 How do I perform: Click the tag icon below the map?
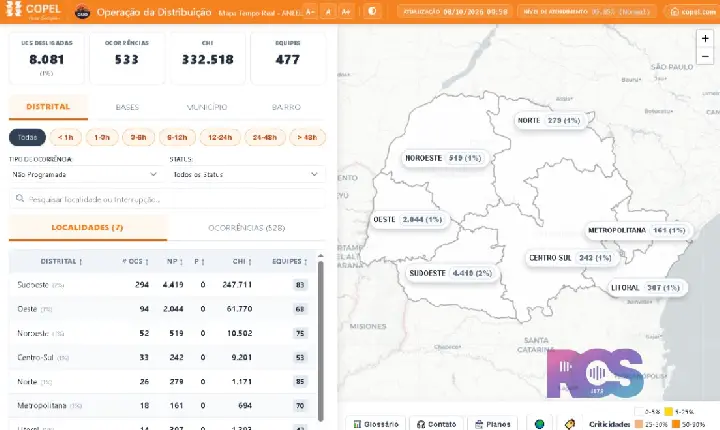click(x=570, y=424)
